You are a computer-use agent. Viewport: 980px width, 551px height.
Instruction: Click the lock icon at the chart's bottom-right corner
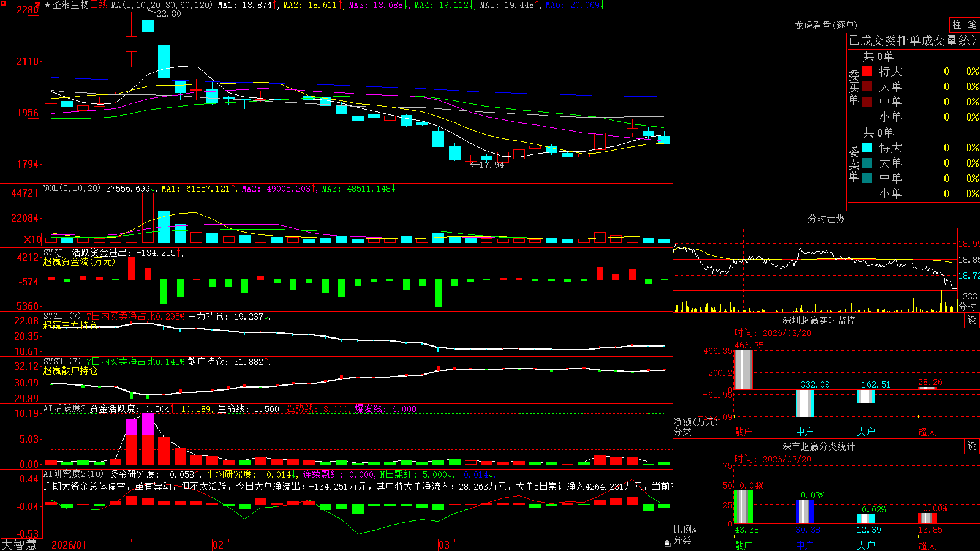tap(667, 544)
